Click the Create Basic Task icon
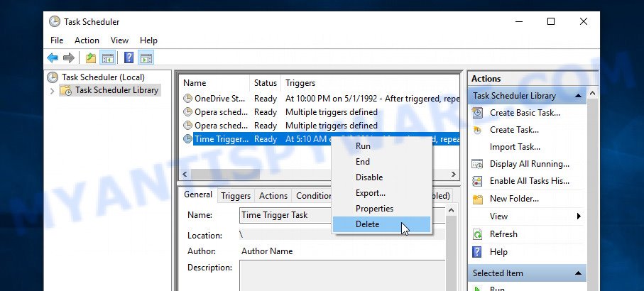The image size is (644, 291). tap(477, 113)
